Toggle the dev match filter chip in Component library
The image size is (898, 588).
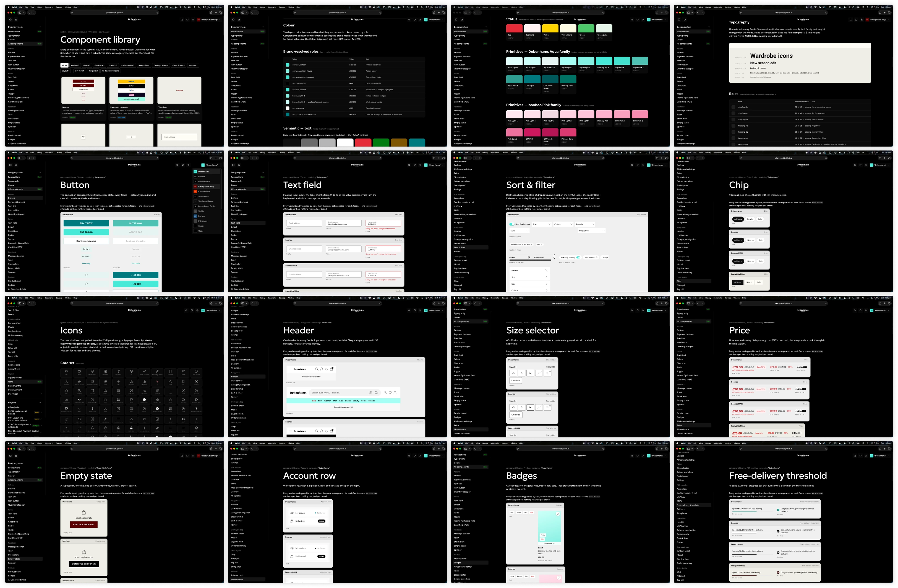pyautogui.click(x=80, y=70)
